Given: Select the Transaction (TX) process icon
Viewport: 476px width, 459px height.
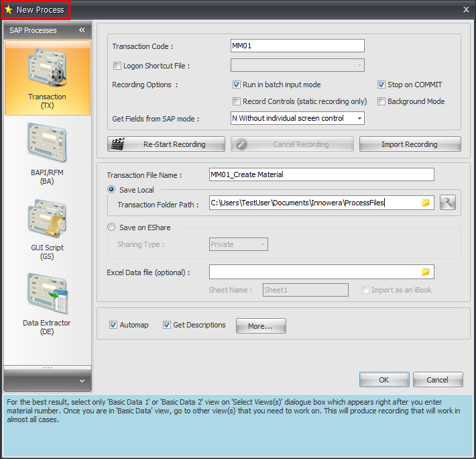Looking at the screenshot, I should [48, 78].
